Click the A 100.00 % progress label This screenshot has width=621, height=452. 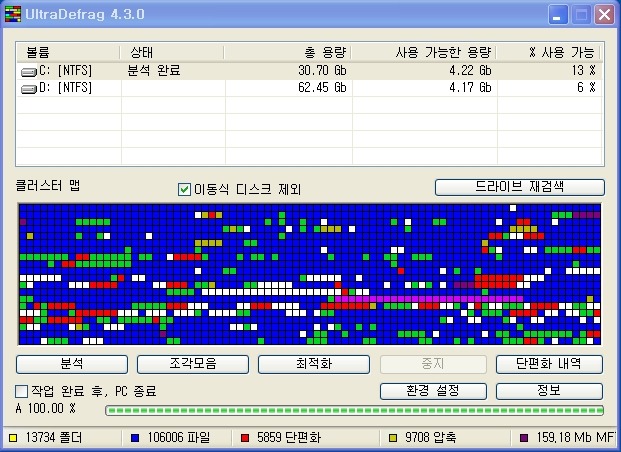tap(46, 408)
